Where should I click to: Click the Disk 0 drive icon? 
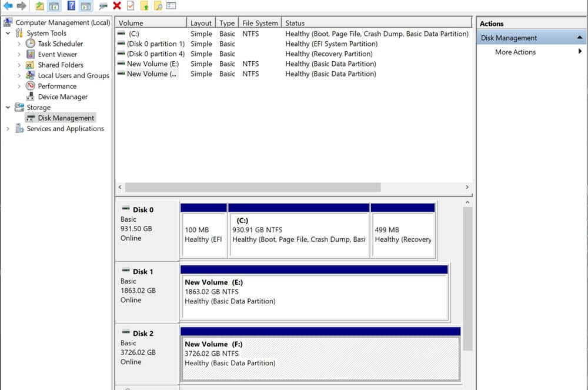tap(126, 208)
